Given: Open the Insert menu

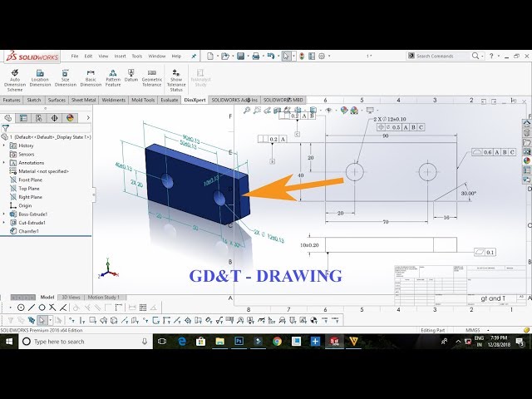Looking at the screenshot, I should tap(120, 56).
